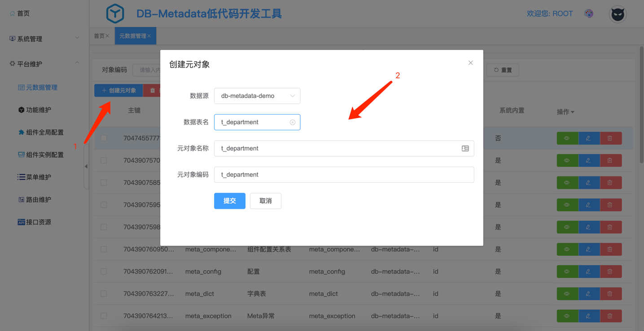
Task: Click the DB-Metadata hexagon logo
Action: click(115, 13)
